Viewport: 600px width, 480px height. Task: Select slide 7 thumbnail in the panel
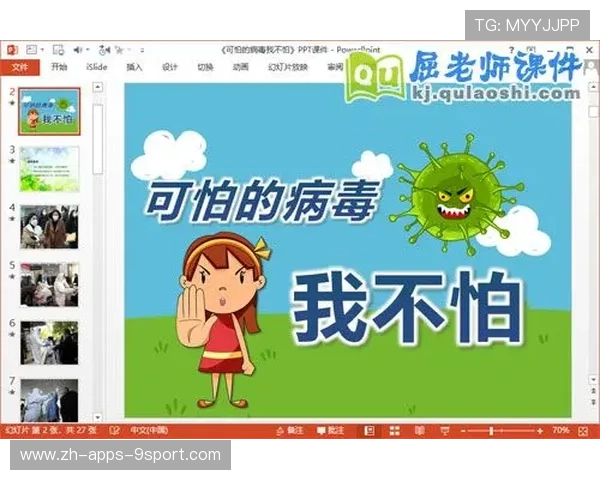[49, 400]
